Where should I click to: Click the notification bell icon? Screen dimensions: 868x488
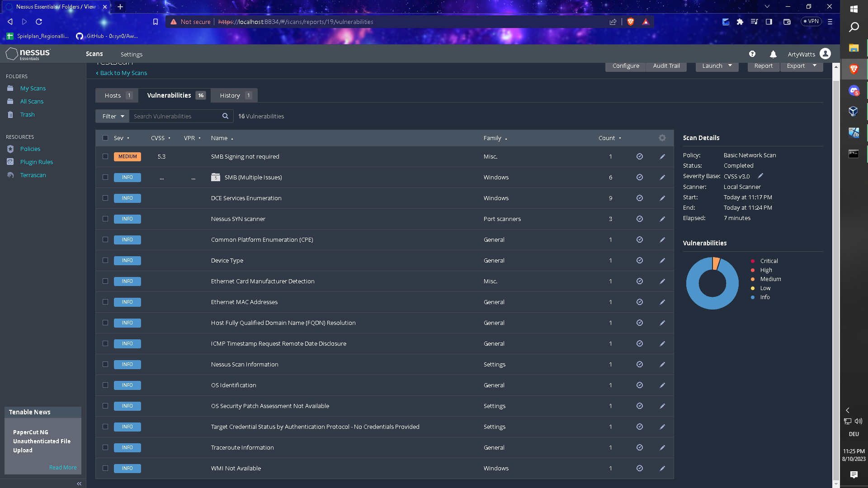[773, 54]
